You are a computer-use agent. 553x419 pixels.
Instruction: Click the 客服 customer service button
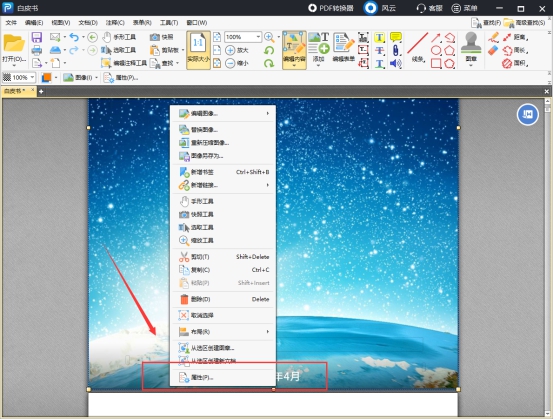(429, 8)
